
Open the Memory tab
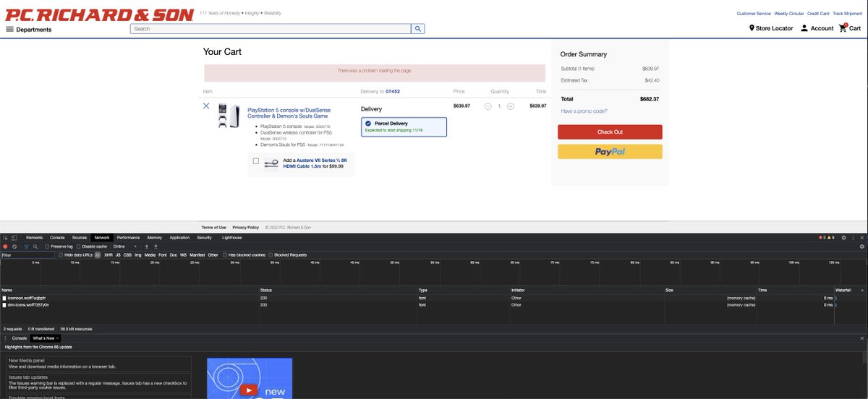pos(155,237)
